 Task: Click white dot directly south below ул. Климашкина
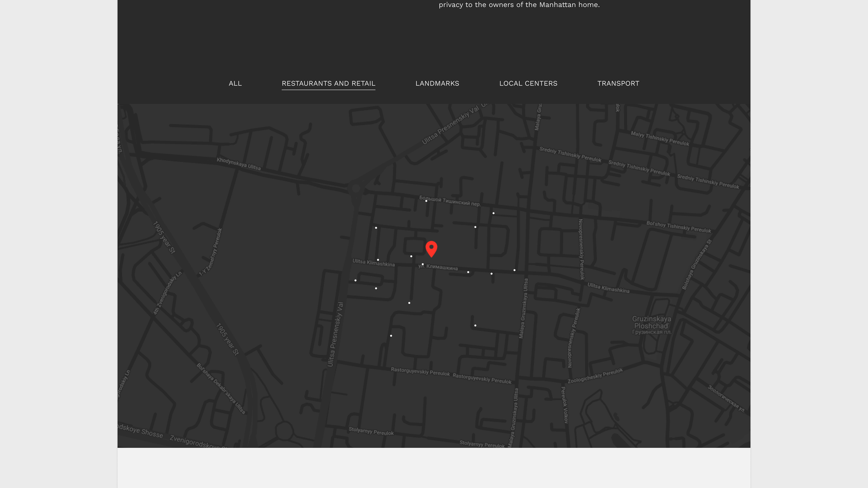tap(410, 303)
